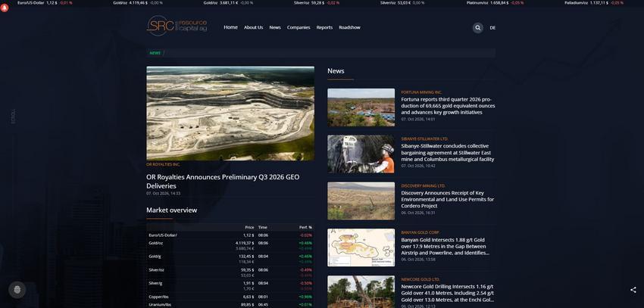Select the Copper/lbs row in market table
644x308 pixels.
230,297
